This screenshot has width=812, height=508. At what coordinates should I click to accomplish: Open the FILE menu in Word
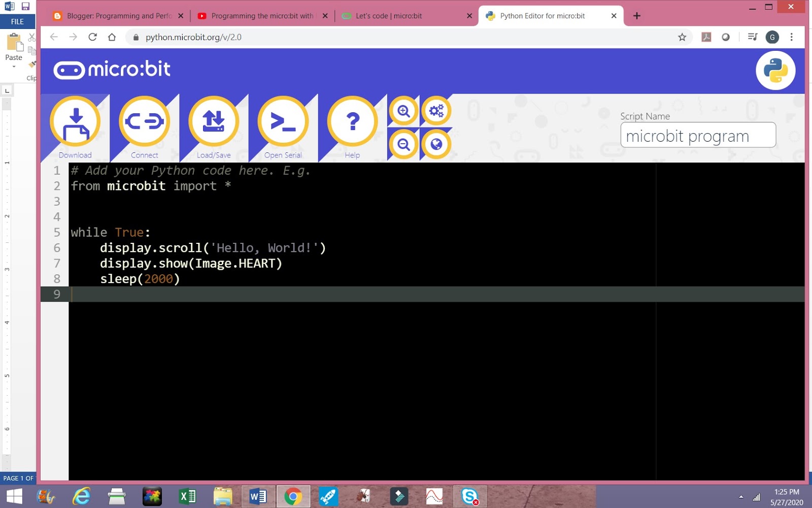[x=17, y=21]
